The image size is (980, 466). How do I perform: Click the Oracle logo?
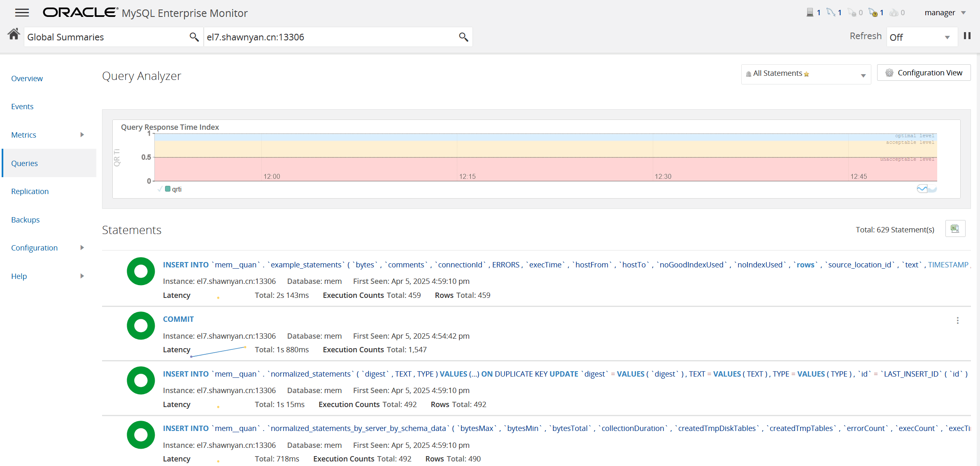[x=80, y=12]
